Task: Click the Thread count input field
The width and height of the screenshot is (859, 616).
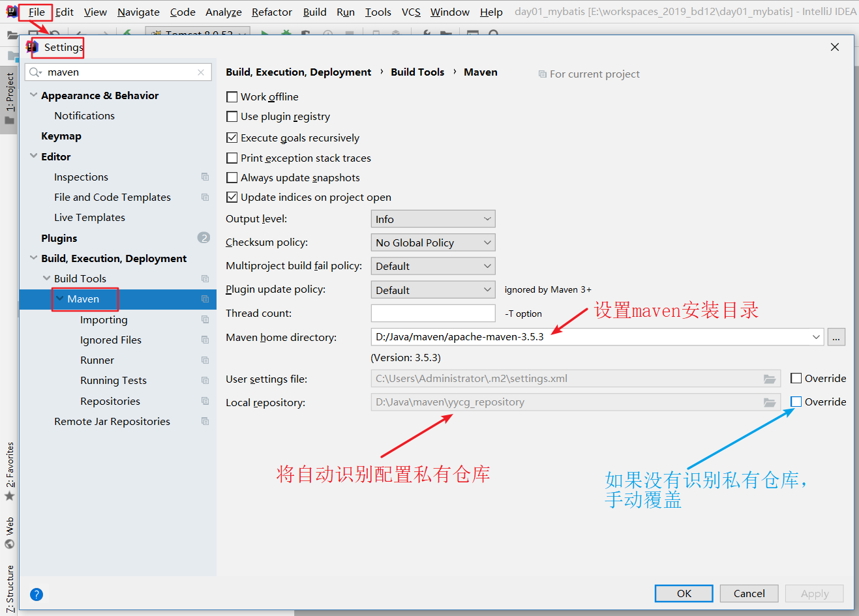Action: pos(433,313)
